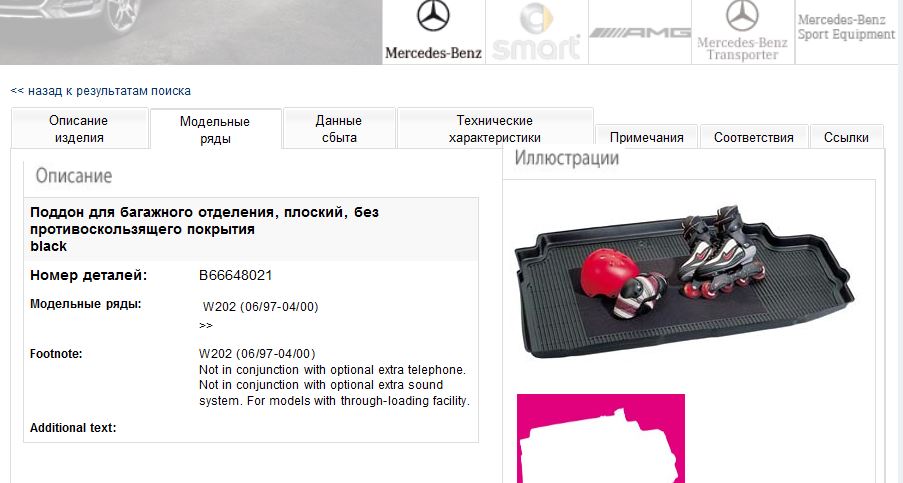The height and width of the screenshot is (483, 903).
Task: Switch to the Примечания tab
Action: (x=647, y=137)
